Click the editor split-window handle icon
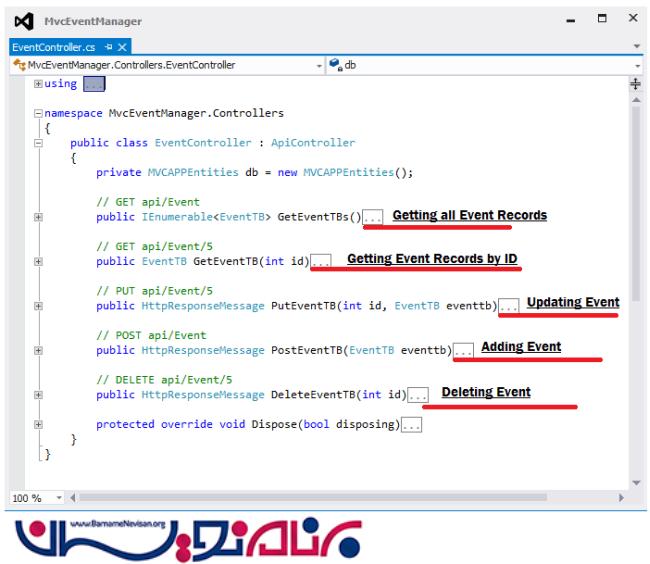The width and height of the screenshot is (650, 564). coord(635,85)
